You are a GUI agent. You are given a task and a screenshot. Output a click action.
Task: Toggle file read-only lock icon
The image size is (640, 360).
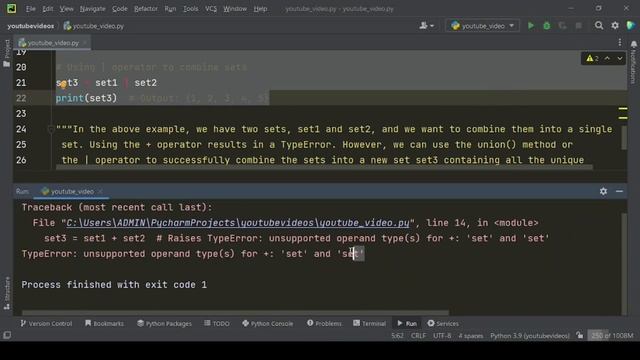pos(580,336)
